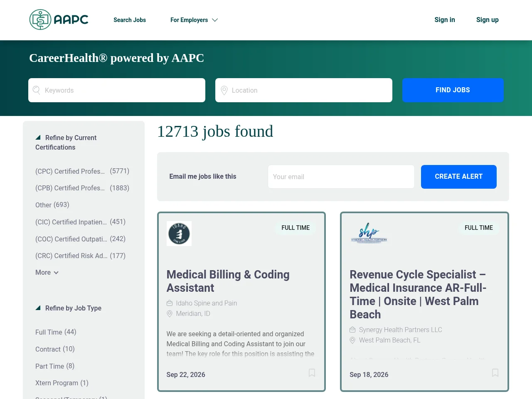Click the Idaho Spine and Pain company text
The image size is (532, 399).
click(207, 303)
